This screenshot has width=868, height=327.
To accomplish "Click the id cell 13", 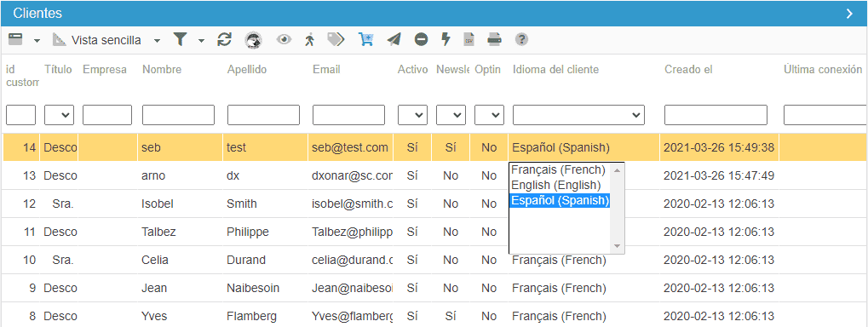I will click(x=21, y=176).
